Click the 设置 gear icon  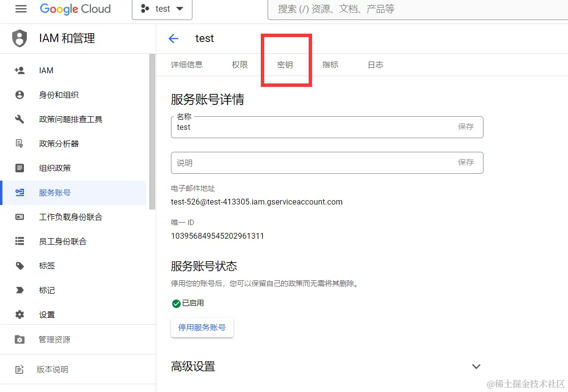pos(20,314)
